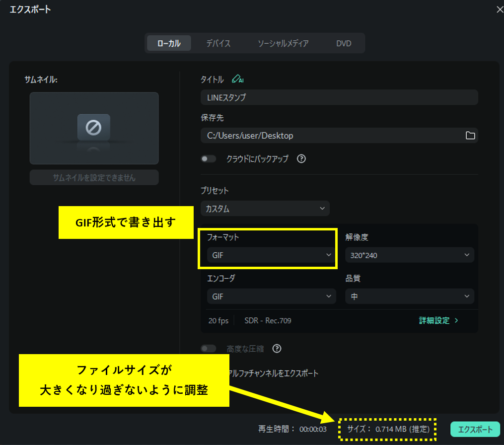The image size is (504, 445).
Task: Click the advanced compression help icon
Action: [277, 349]
